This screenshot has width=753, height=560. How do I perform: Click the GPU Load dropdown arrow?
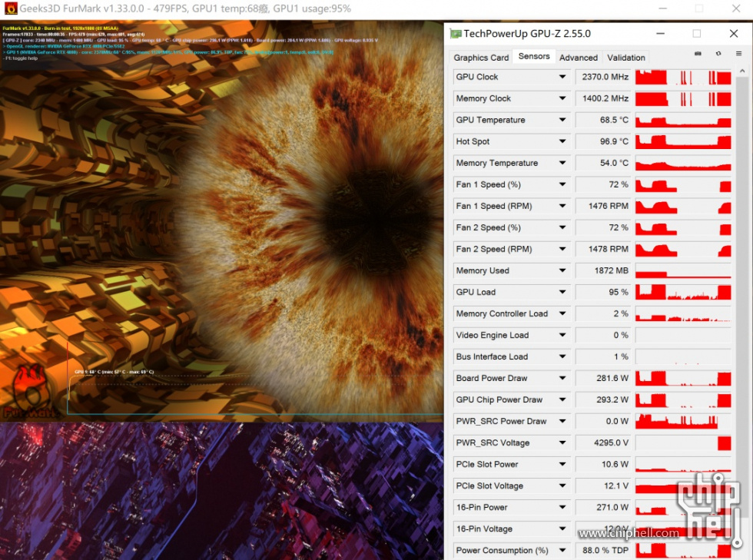point(562,292)
